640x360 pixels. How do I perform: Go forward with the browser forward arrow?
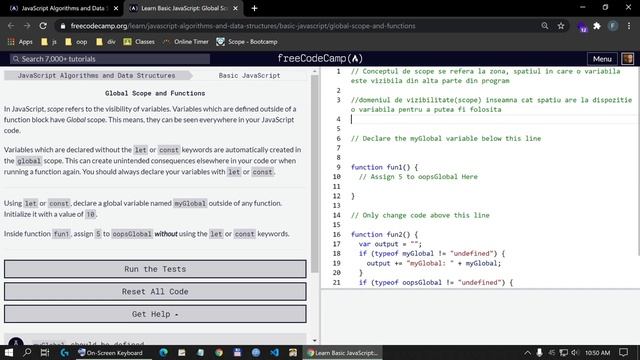[x=27, y=26]
